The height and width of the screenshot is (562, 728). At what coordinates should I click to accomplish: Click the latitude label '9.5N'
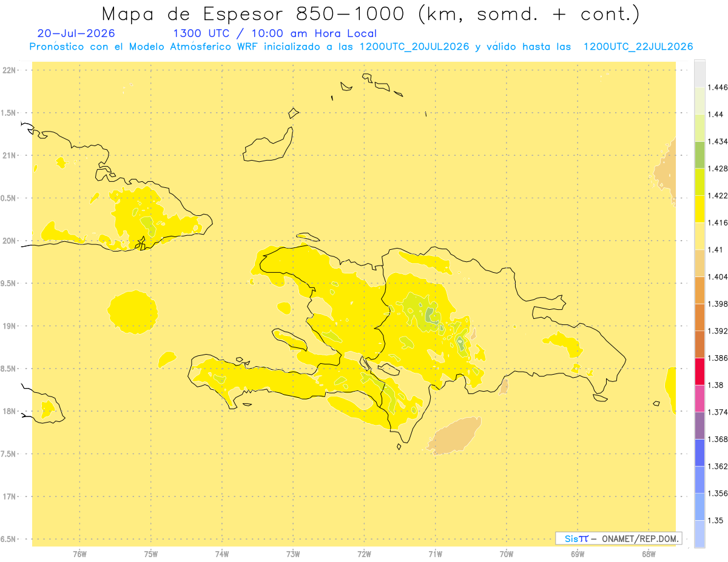point(9,284)
